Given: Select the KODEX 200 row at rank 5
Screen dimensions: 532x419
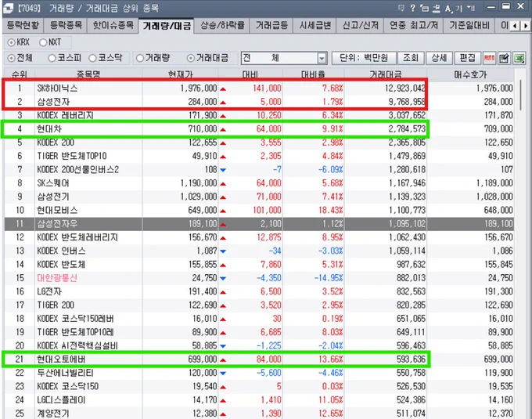Looking at the screenshot, I should coord(259,143).
